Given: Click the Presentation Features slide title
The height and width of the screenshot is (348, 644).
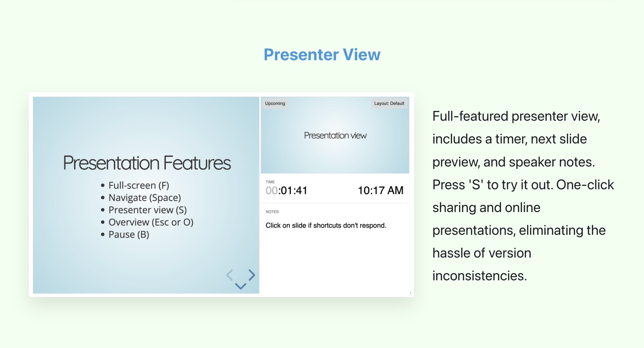Looking at the screenshot, I should click(x=147, y=163).
